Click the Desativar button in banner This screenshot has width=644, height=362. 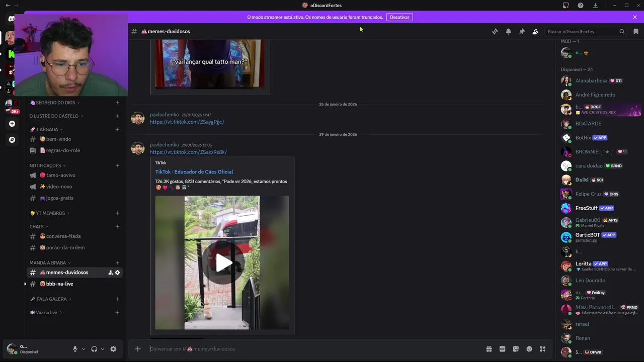[399, 17]
